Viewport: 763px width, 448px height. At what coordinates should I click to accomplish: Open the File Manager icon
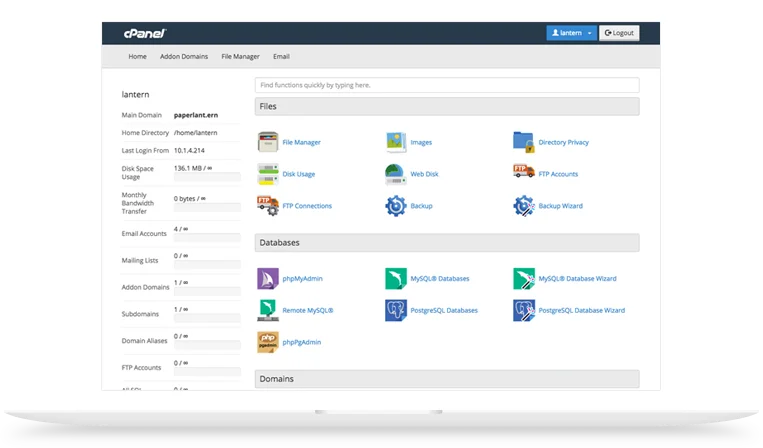(268, 142)
